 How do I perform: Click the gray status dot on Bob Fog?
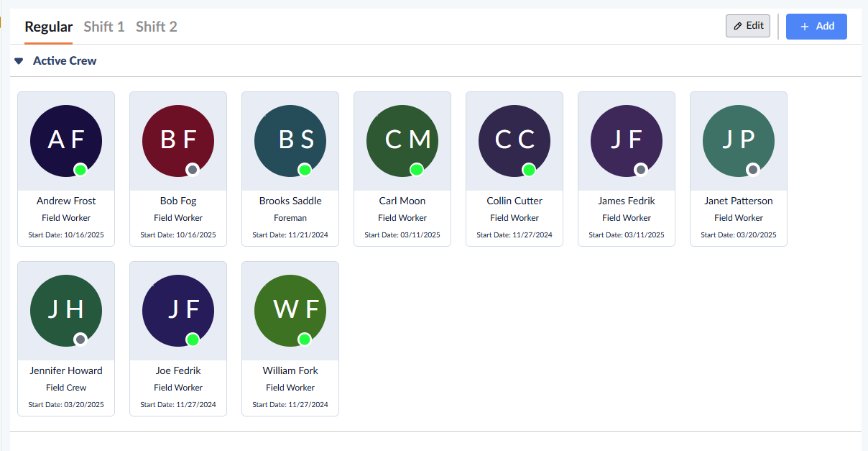coord(193,170)
